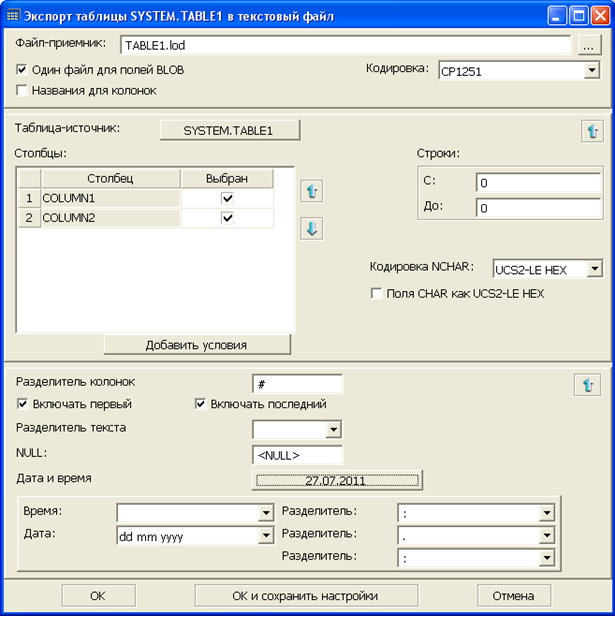Collapse the Таблица-источник section with arrow icon

point(591,131)
